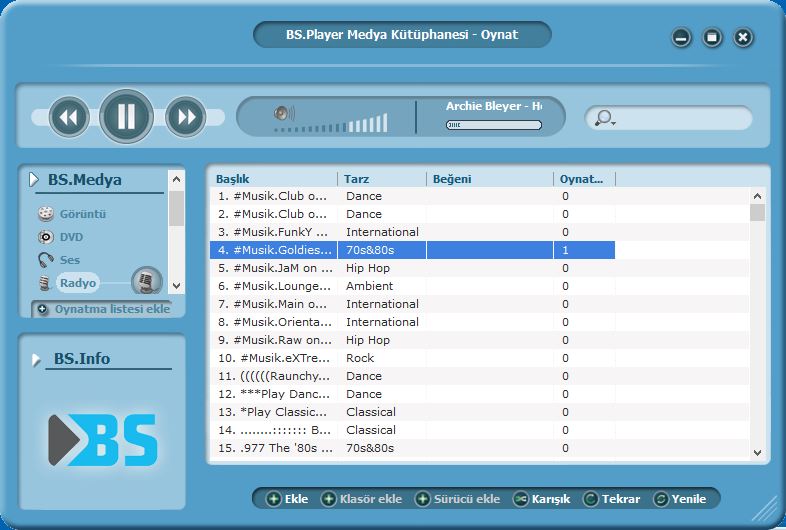Collapse the BS.Medya panel triangle

34,180
